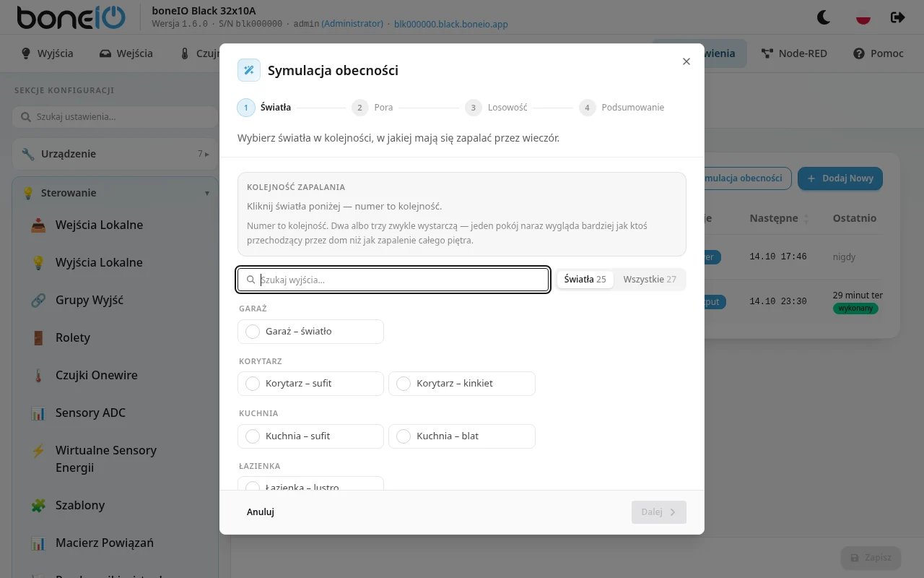
Task: Click the Urządzenie wrench icon
Action: click(x=28, y=154)
